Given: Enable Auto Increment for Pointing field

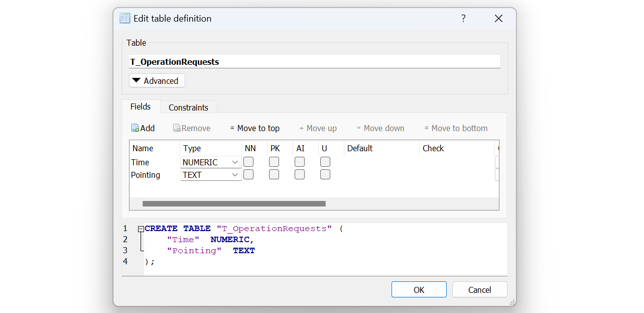Looking at the screenshot, I should click(300, 174).
